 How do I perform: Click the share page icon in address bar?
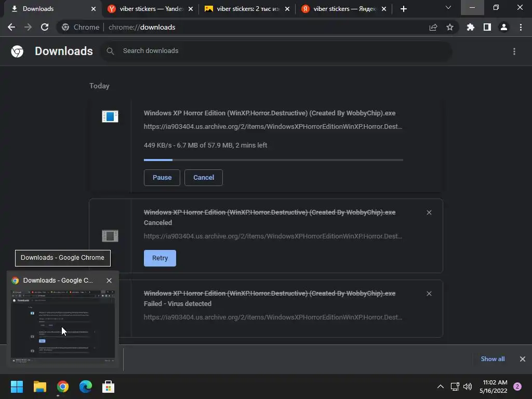(433, 28)
